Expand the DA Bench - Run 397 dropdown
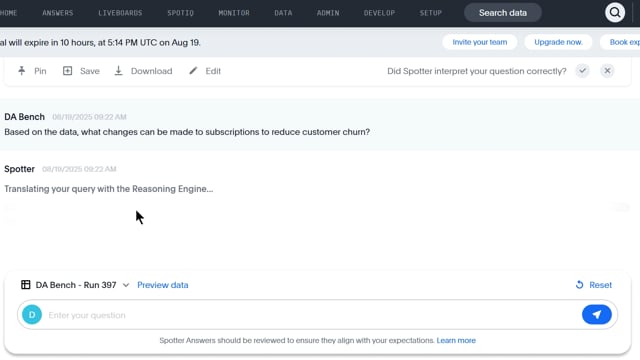Viewport: 640px width, 360px height. coord(126,285)
